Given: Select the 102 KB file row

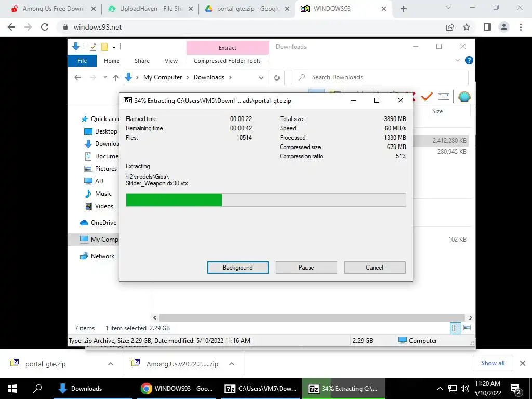Looking at the screenshot, I should (441, 239).
